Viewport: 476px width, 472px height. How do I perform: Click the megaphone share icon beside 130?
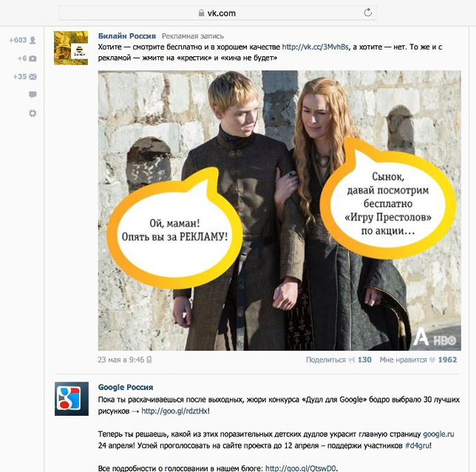(352, 360)
